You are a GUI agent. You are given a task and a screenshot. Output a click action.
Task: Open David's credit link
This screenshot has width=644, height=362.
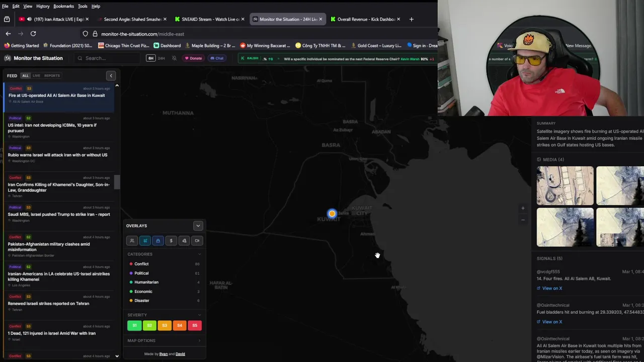click(x=180, y=354)
